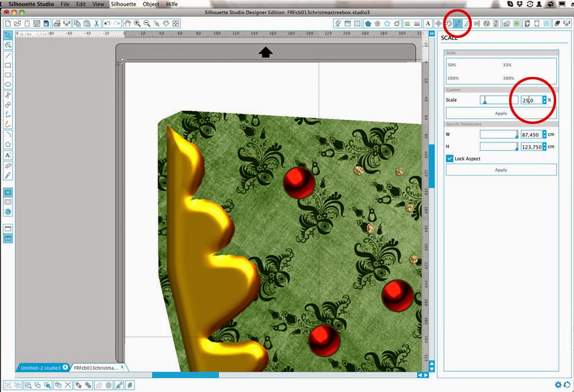Open the Silhouette Studio app menu

[31, 4]
